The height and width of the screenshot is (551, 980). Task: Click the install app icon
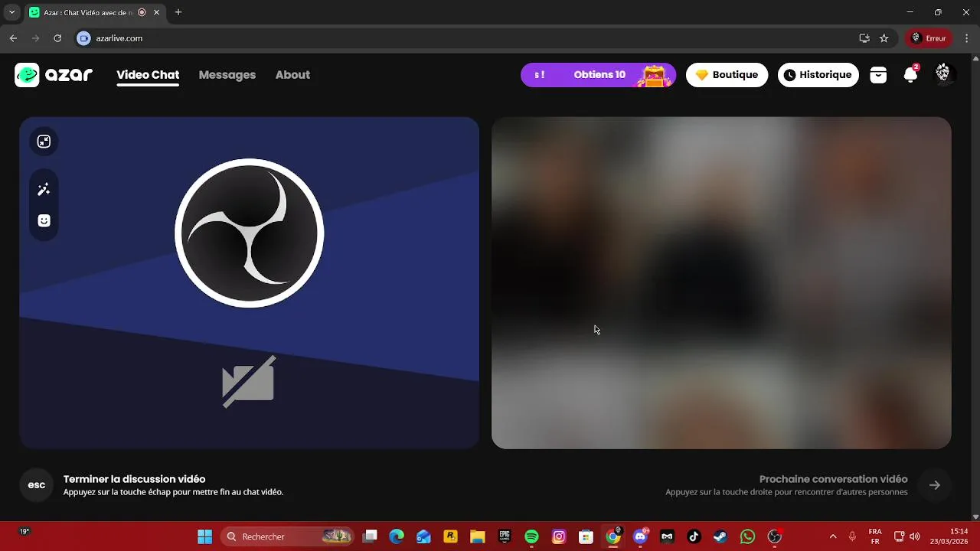pyautogui.click(x=864, y=38)
